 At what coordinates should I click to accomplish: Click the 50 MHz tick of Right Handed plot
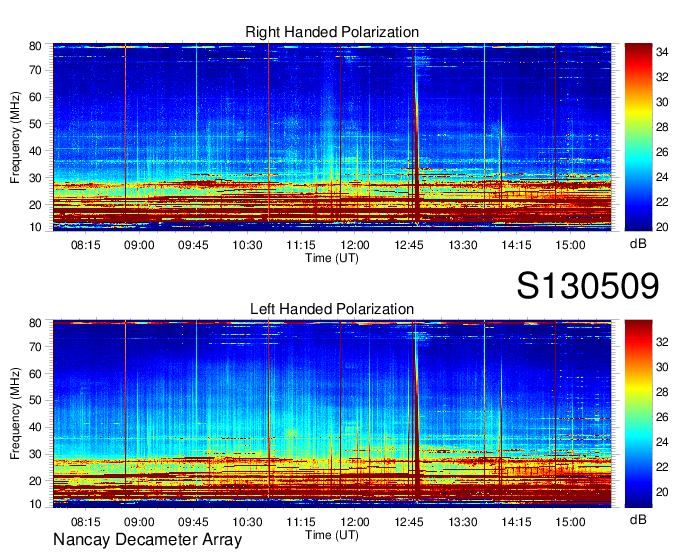click(35, 124)
